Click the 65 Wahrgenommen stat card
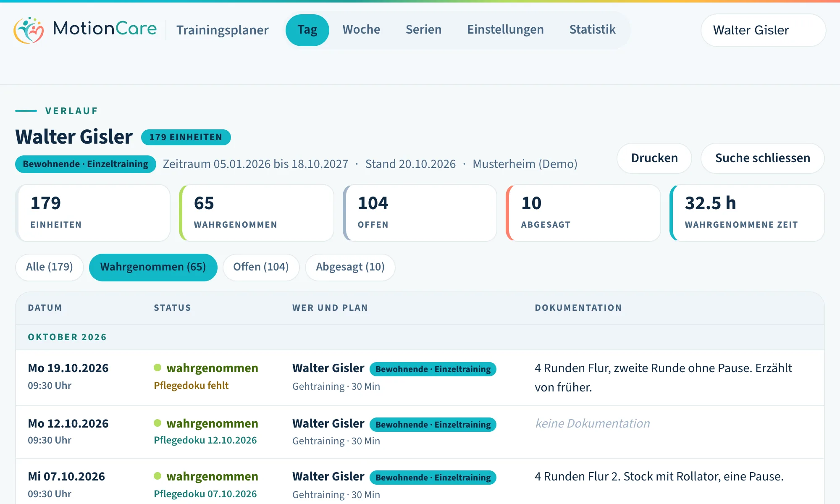Image resolution: width=840 pixels, height=504 pixels. pyautogui.click(x=256, y=213)
